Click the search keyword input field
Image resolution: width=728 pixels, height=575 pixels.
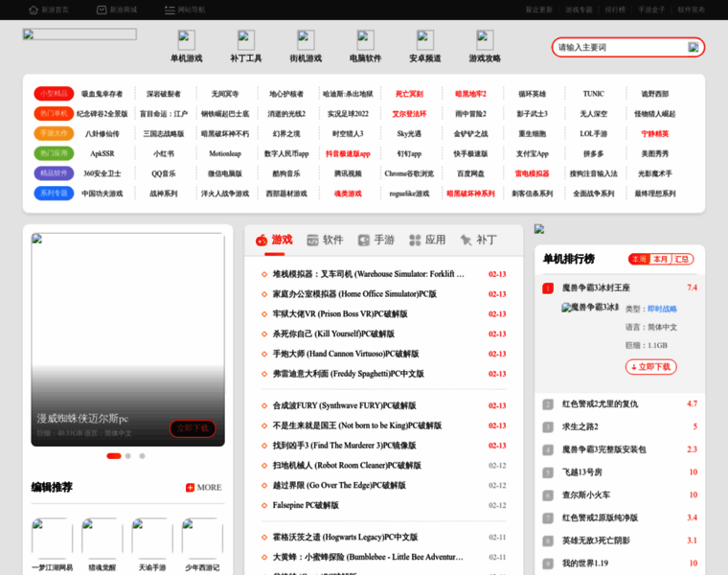618,47
